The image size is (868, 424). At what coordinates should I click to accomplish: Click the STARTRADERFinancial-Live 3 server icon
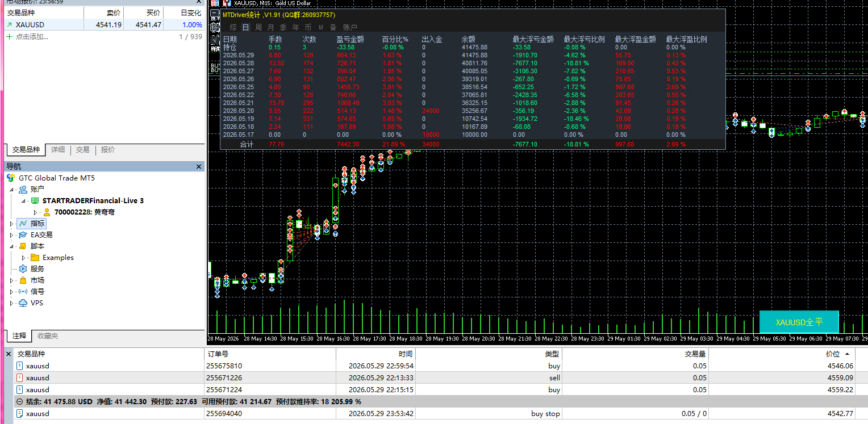35,201
